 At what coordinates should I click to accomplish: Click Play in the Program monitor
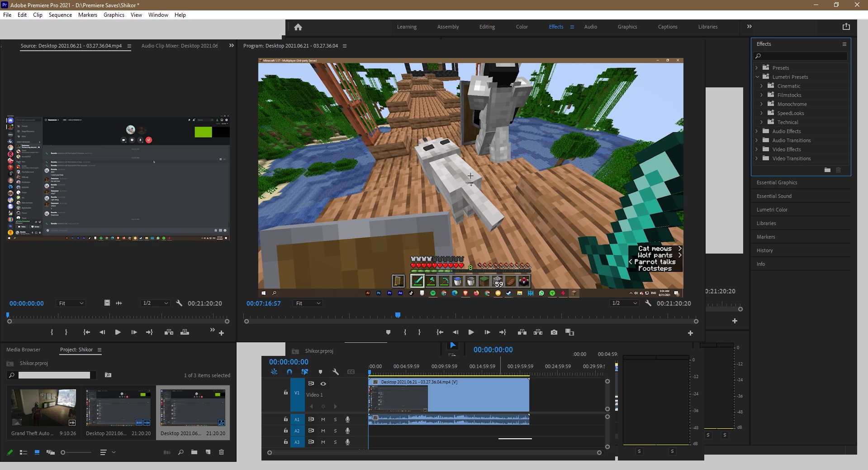471,332
